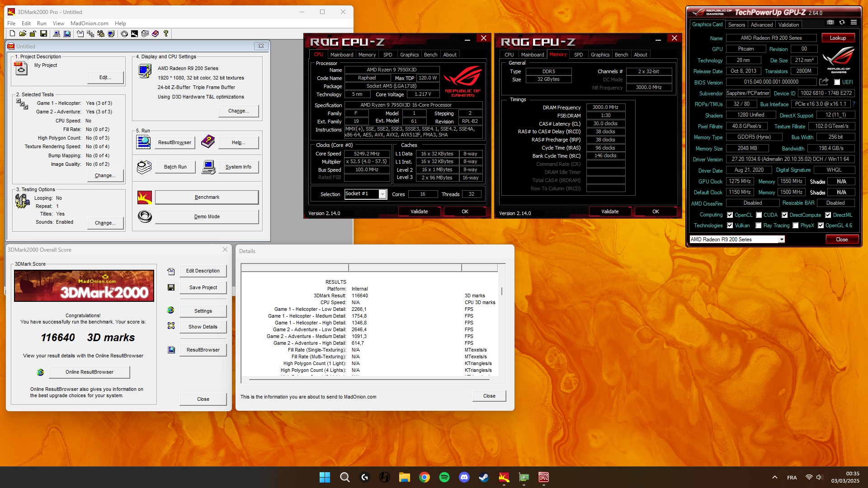Viewport: 868px width, 488px height.
Task: Open the Run menu in 3DMark2000
Action: click(x=42, y=23)
